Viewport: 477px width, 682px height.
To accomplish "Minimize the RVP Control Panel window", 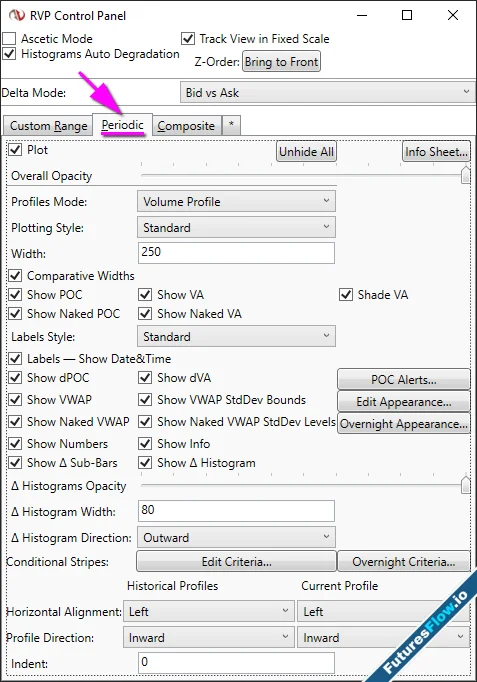I will click(x=361, y=15).
